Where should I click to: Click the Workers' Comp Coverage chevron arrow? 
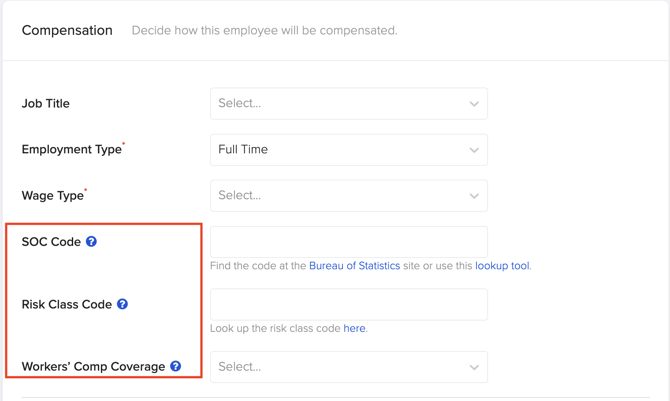(474, 367)
